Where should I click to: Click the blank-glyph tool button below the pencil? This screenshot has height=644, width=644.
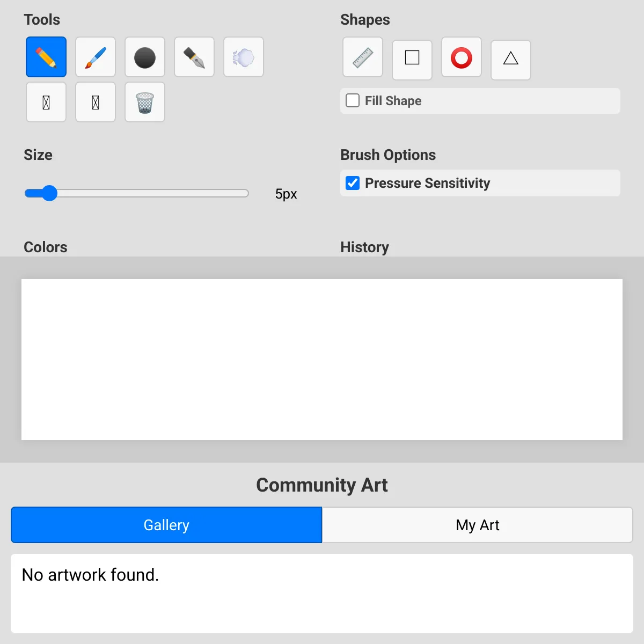click(46, 102)
